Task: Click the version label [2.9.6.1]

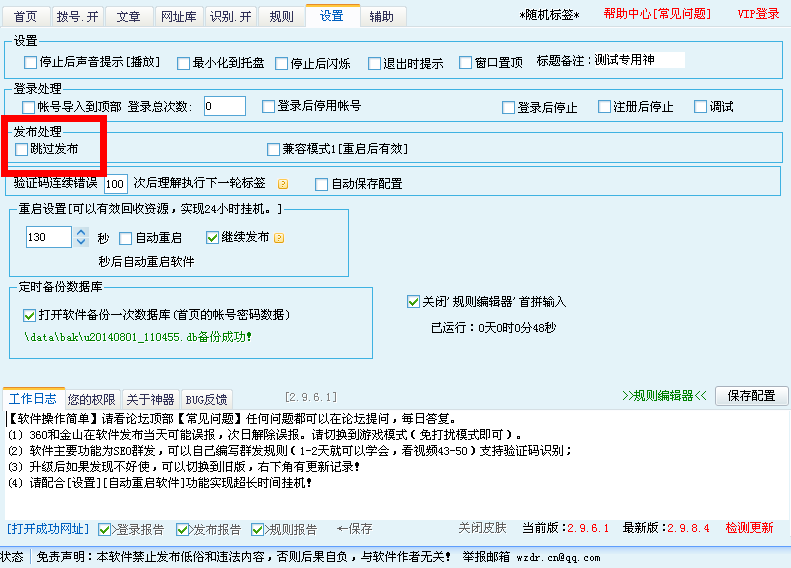Action: (x=311, y=397)
